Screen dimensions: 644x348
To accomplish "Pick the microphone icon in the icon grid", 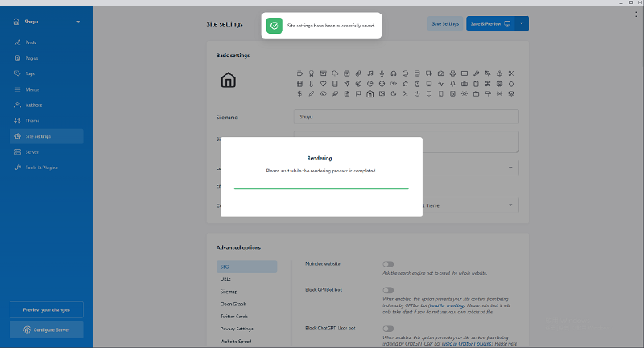I will click(382, 72).
